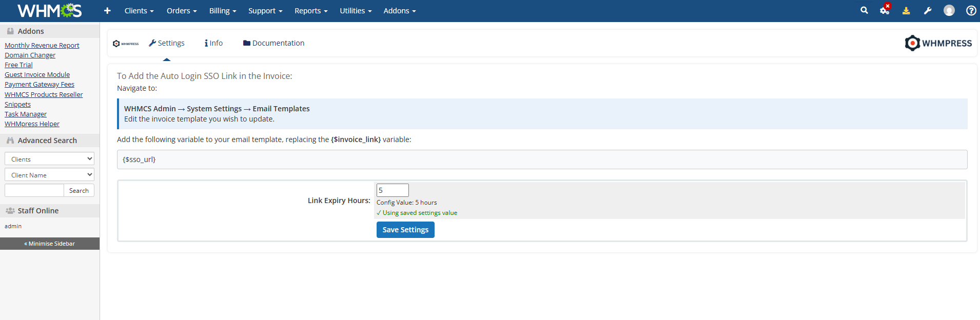980x320 pixels.
Task: Open the wrench configuration icon
Action: [x=928, y=11]
